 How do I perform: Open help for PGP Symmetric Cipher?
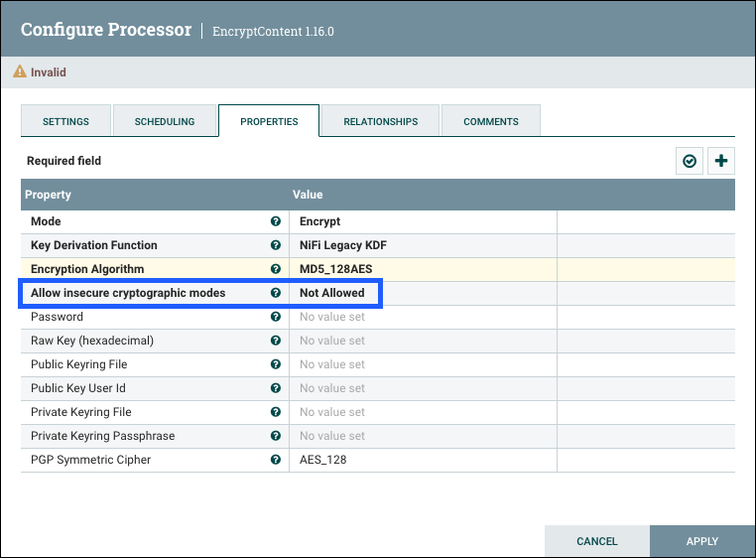coord(276,460)
